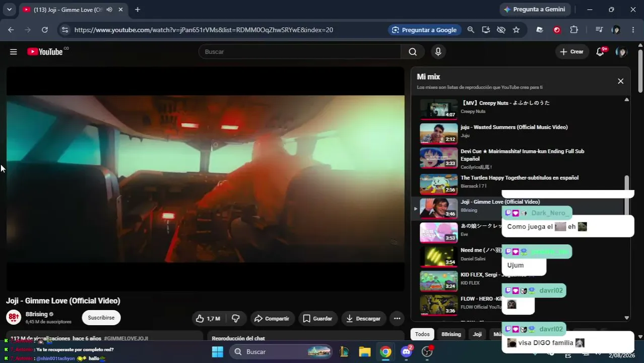
Task: Click the browser address bar URL
Action: (x=204, y=30)
